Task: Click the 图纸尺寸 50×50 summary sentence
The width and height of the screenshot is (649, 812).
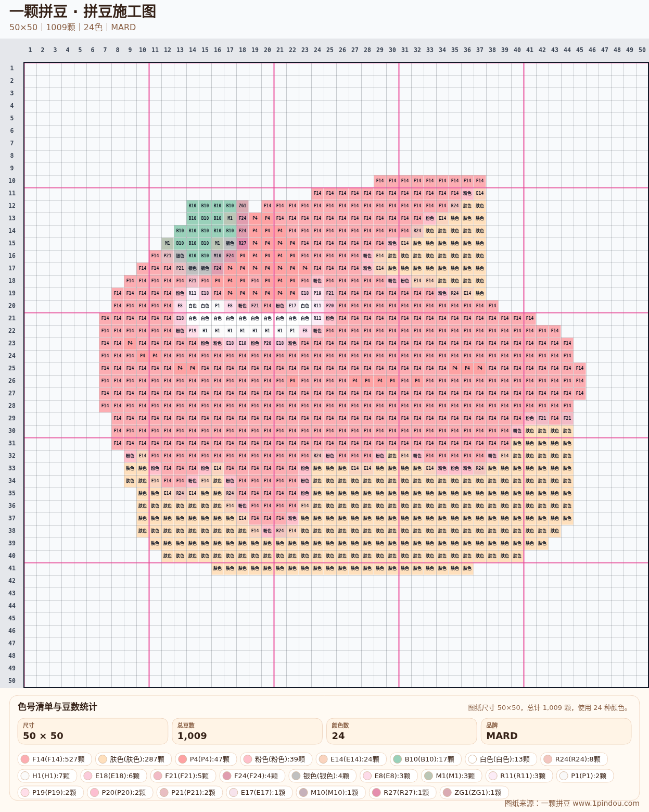Action: 550,708
